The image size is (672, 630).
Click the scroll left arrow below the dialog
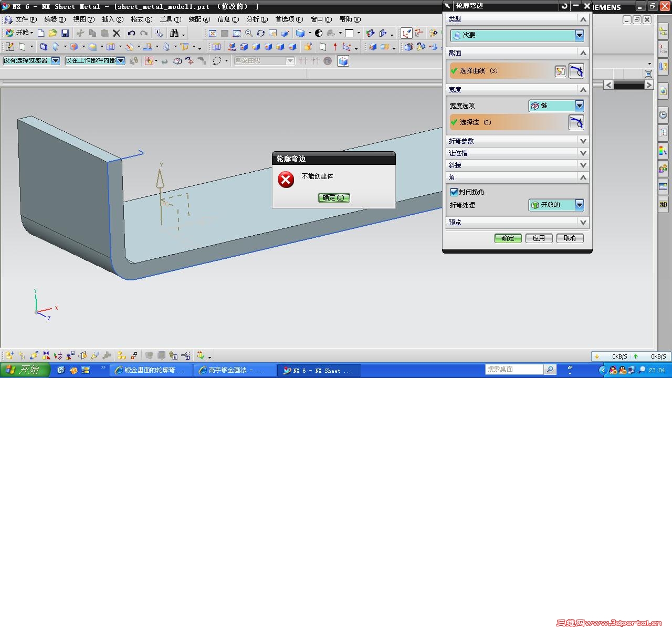[608, 85]
